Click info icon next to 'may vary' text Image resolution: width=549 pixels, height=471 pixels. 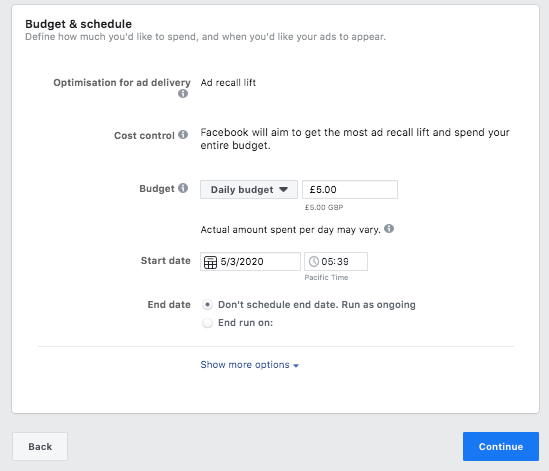coord(389,229)
